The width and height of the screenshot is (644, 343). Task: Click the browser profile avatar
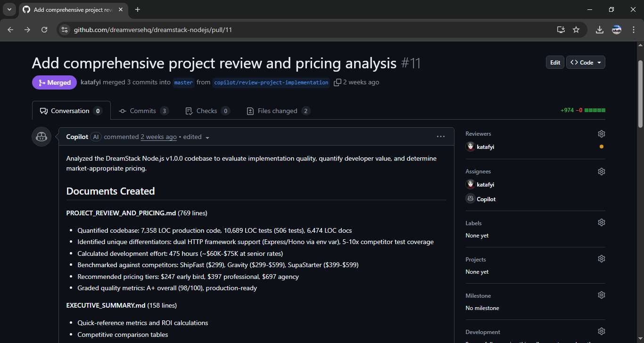point(616,29)
